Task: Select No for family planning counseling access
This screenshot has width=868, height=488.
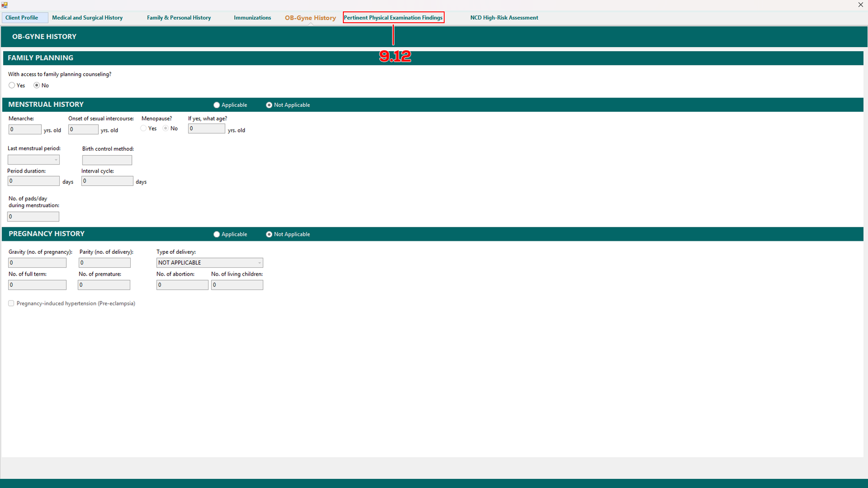Action: coord(37,86)
